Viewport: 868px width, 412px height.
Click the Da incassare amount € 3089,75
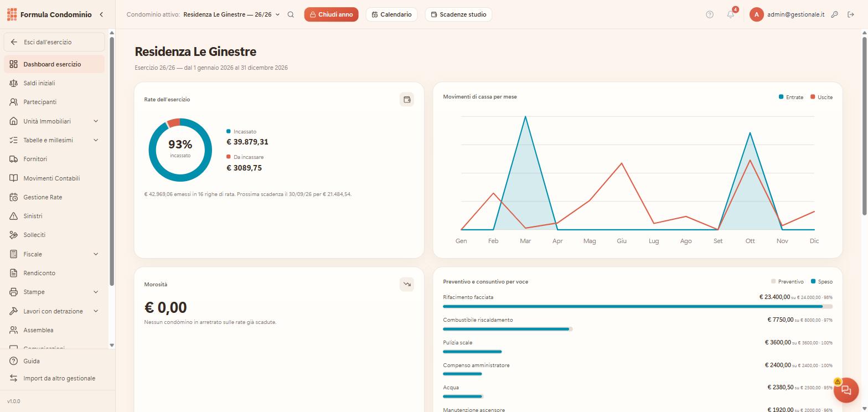[244, 168]
